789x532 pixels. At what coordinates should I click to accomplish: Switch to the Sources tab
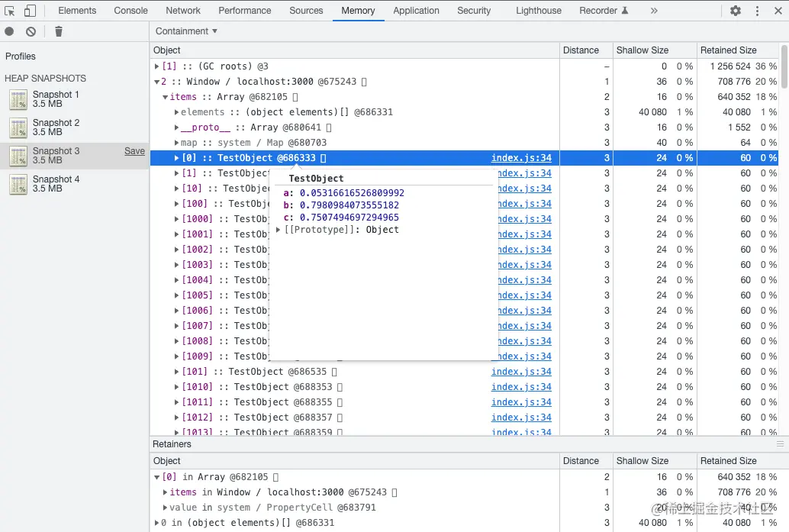306,11
